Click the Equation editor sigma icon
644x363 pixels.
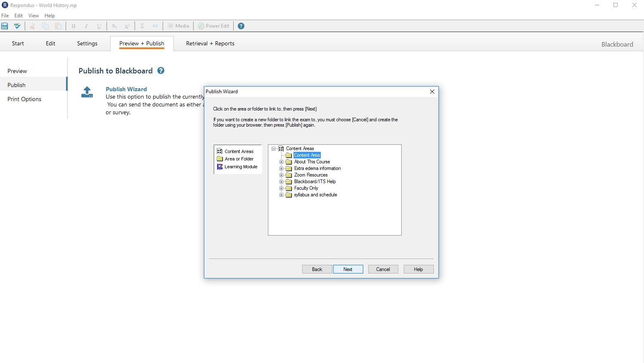click(x=142, y=26)
